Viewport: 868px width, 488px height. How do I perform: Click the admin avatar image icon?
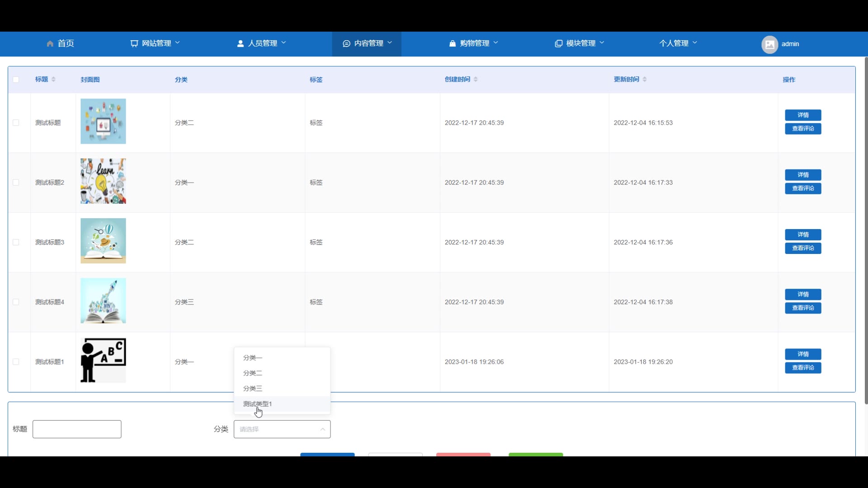(x=769, y=44)
